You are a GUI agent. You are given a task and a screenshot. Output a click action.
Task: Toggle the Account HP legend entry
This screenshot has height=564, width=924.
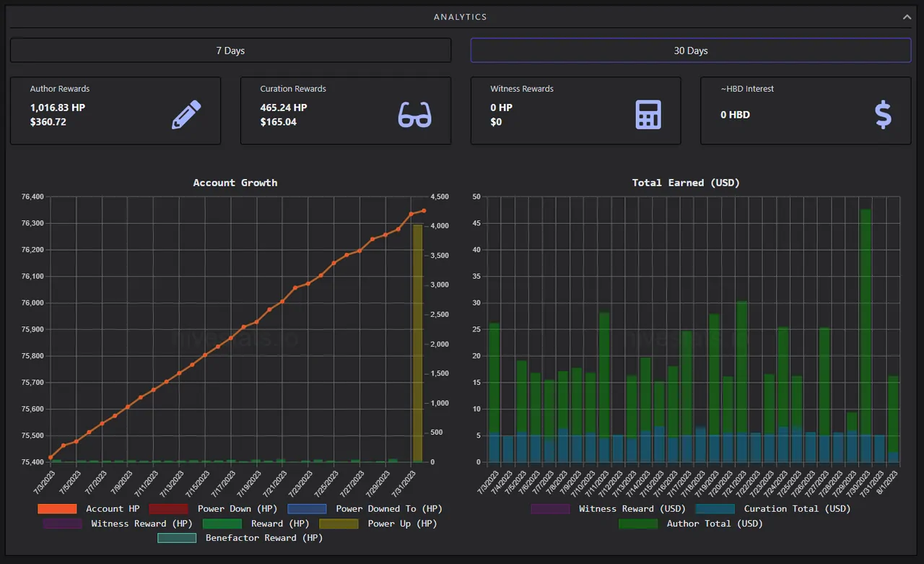tap(89, 508)
